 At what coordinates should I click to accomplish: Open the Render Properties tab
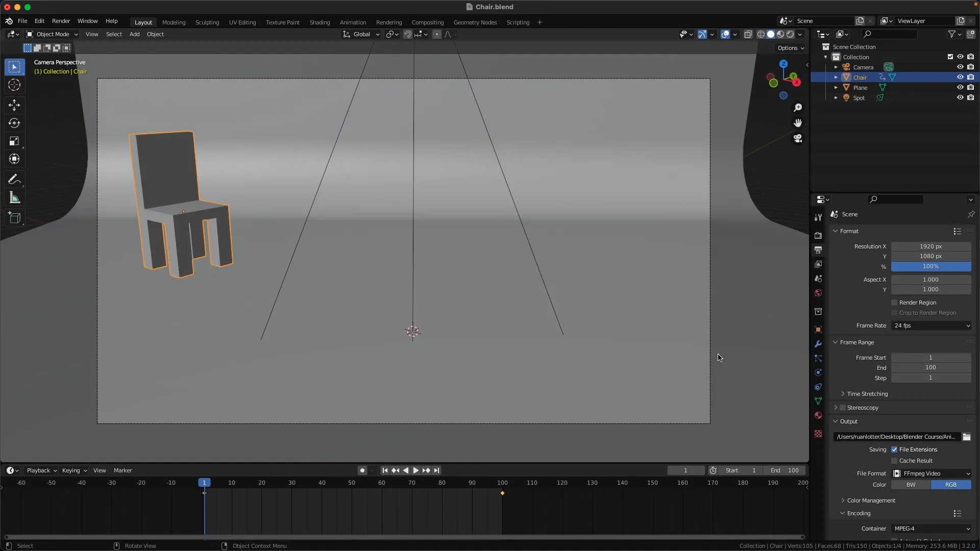click(x=819, y=235)
